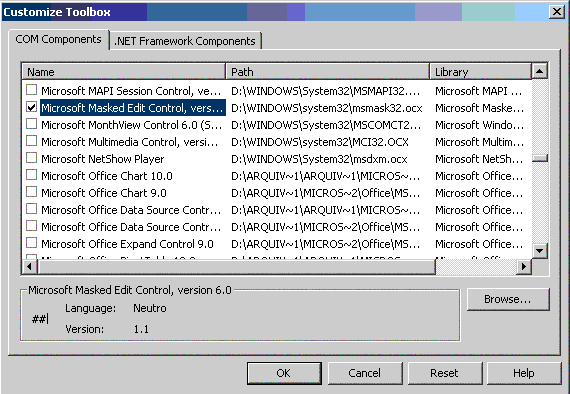Switch to the COM Components tab
Screen dimensions: 570x394
[59, 39]
